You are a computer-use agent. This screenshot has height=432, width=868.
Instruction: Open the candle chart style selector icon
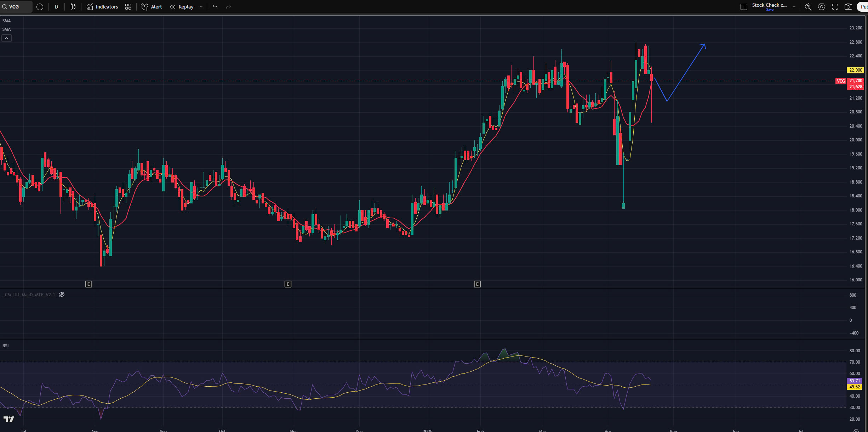(x=73, y=7)
